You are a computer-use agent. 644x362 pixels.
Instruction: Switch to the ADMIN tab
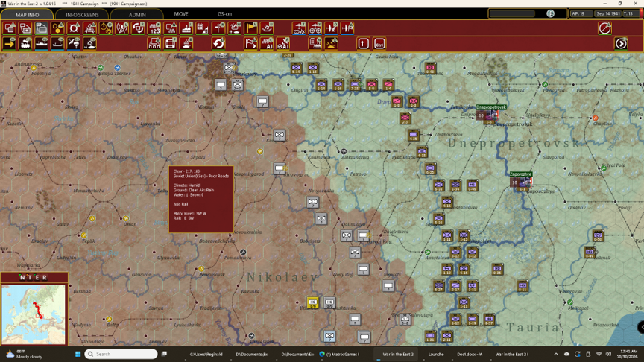point(137,14)
